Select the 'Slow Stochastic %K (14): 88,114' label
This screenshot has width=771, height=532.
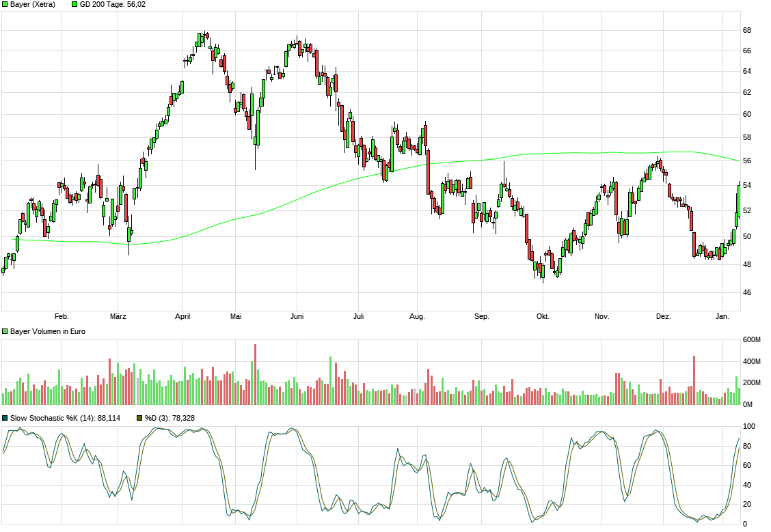(66, 418)
